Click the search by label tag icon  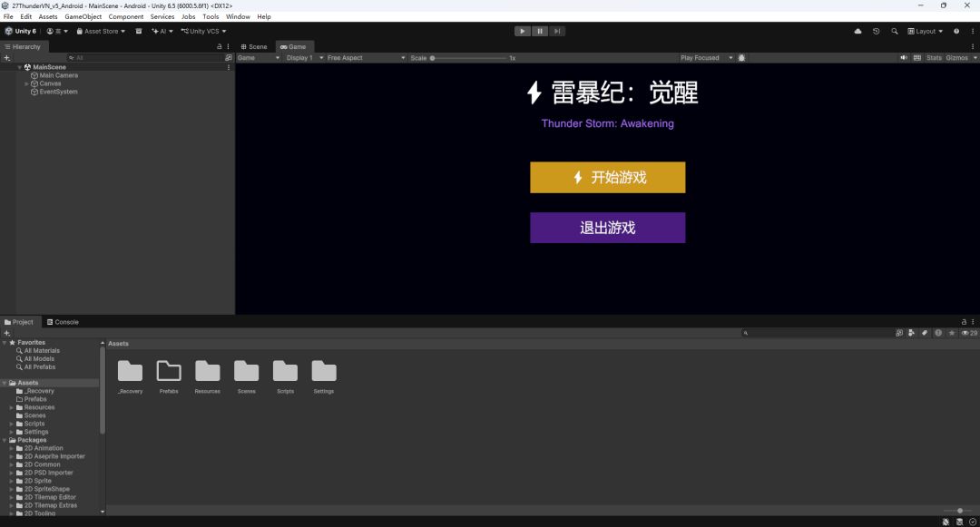[x=925, y=334]
